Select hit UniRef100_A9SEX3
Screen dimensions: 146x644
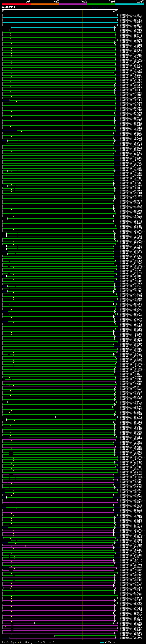[131, 439]
